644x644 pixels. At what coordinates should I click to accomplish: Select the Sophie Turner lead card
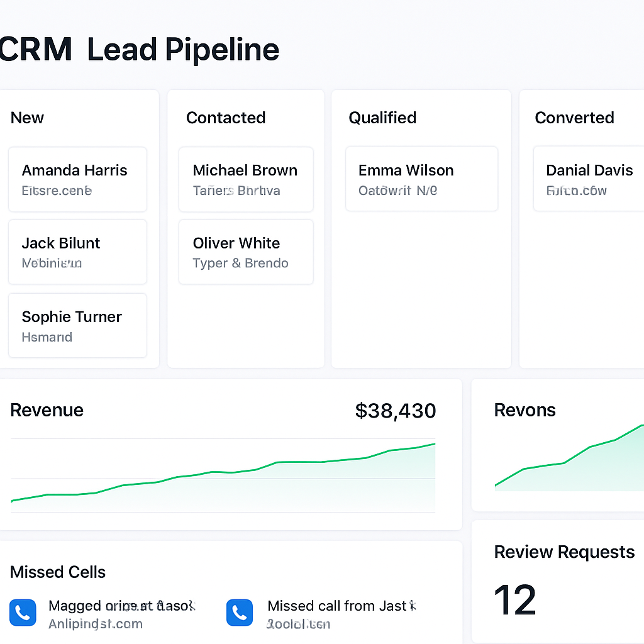point(77,325)
